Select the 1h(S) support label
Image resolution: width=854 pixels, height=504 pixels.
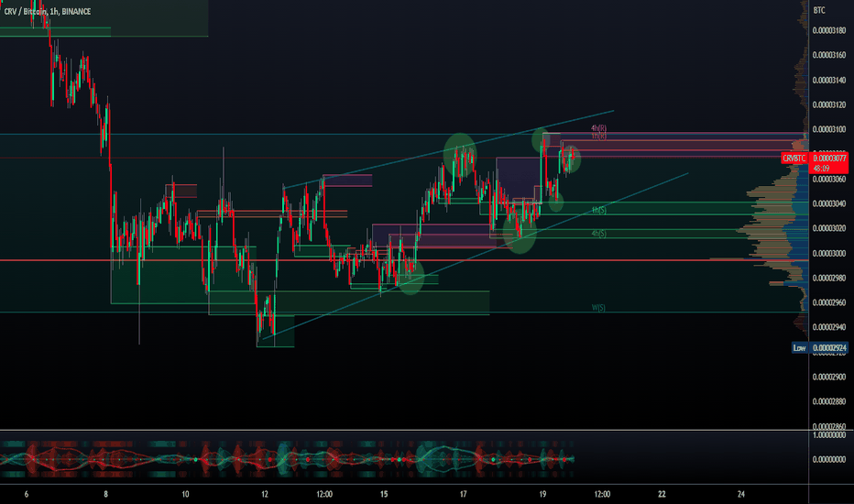point(598,210)
